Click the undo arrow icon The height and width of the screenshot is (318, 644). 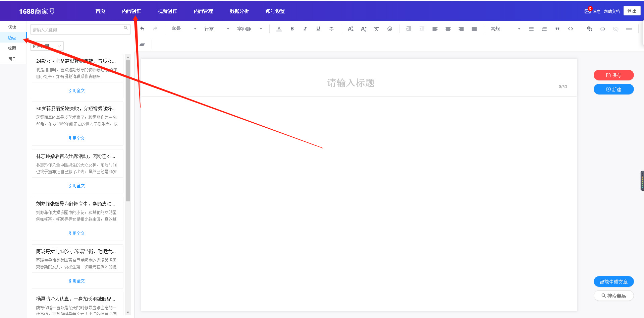pos(142,29)
